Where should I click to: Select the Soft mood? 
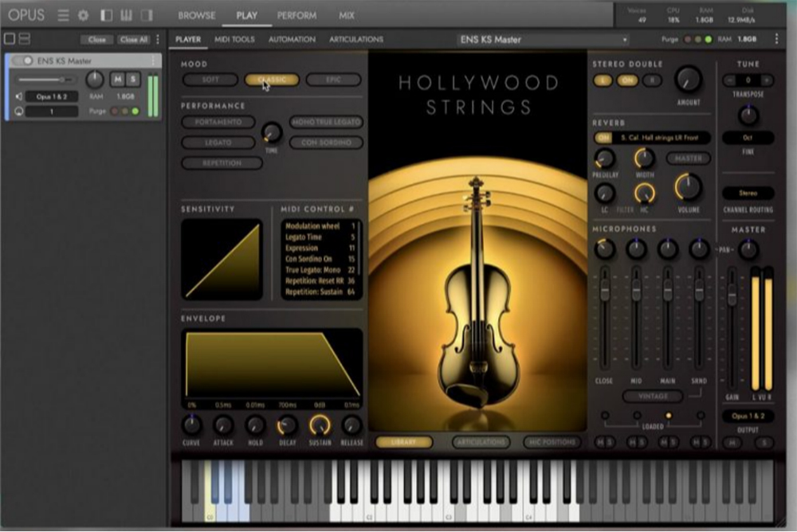coord(210,80)
